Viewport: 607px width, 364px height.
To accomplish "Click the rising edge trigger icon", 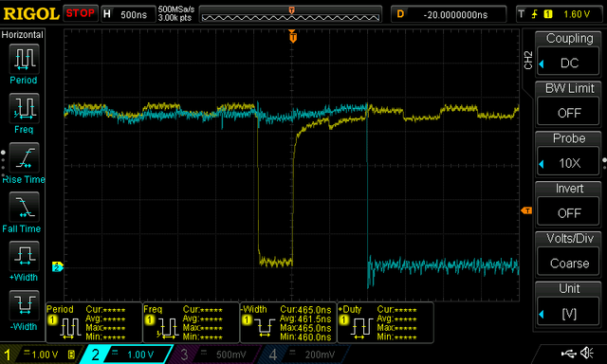I will pyautogui.click(x=535, y=14).
